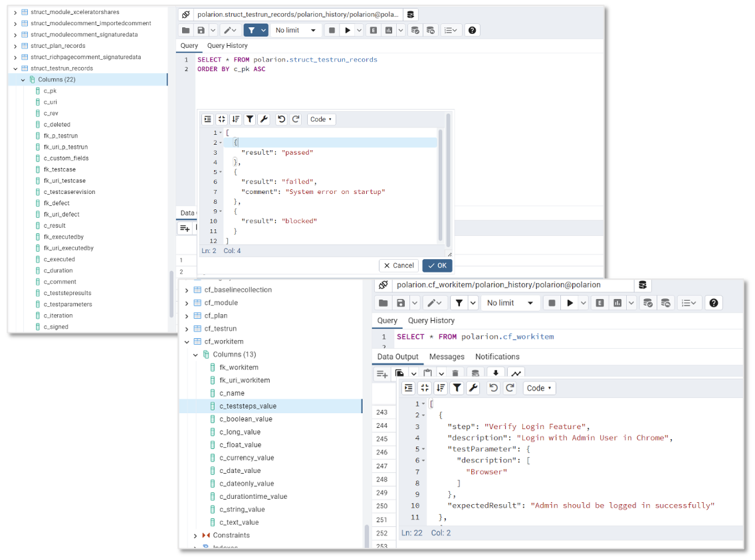Toggle the highlighted blue filter button
Viewport: 755px width, 560px height.
(x=252, y=31)
